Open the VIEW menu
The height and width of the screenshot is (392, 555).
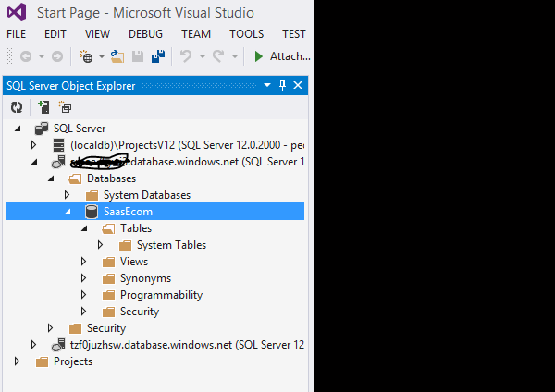click(97, 34)
